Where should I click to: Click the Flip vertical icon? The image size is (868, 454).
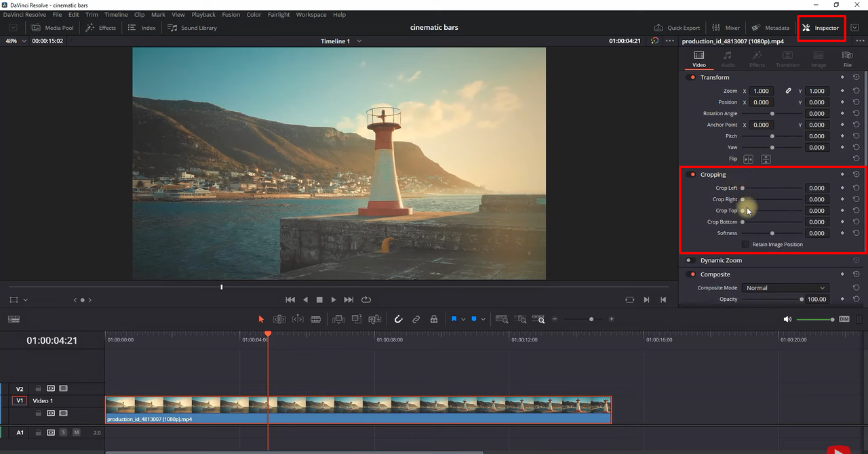click(766, 159)
